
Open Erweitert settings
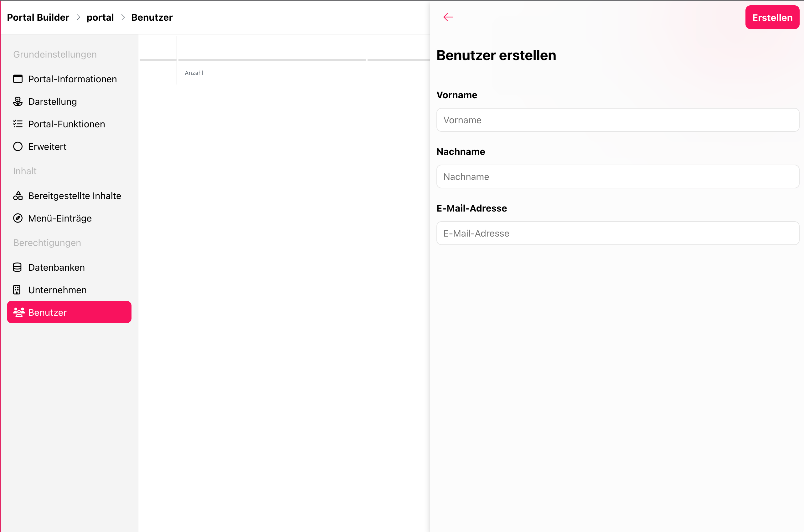(69, 146)
